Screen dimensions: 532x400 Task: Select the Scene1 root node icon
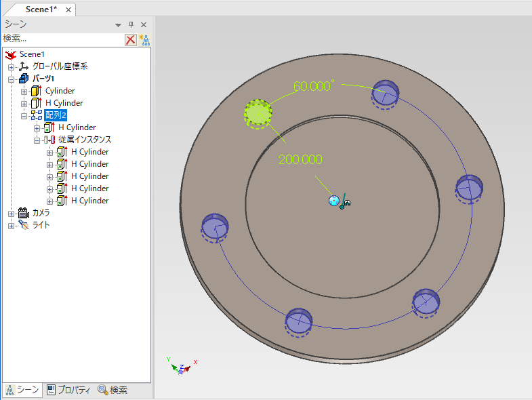[x=11, y=54]
